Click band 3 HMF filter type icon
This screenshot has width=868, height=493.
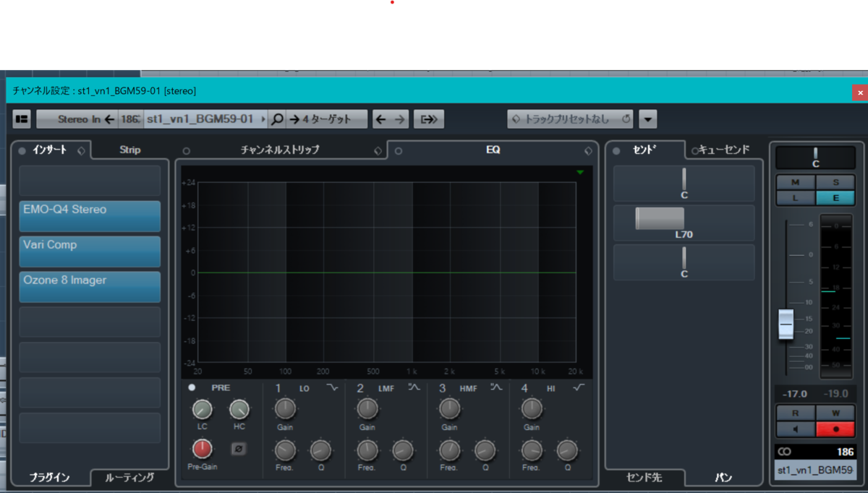pyautogui.click(x=496, y=388)
